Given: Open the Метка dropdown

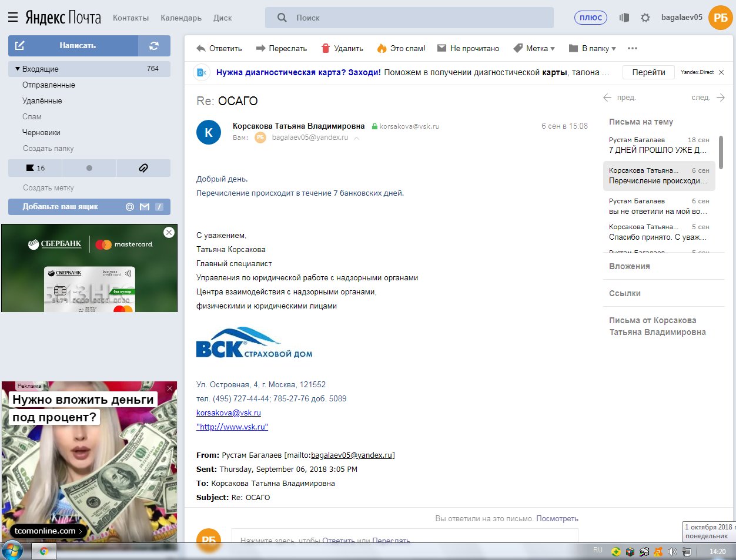Looking at the screenshot, I should pos(534,48).
